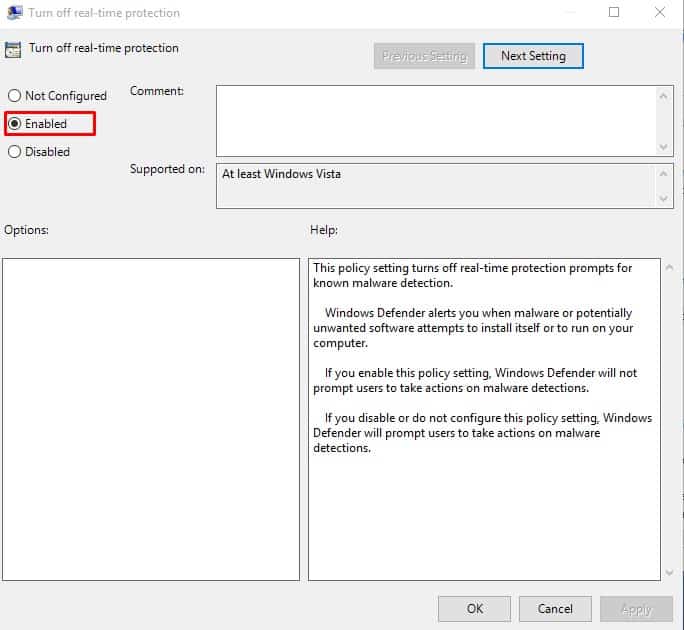Viewport: 684px width, 630px height.
Task: Click the Comment box scroll up arrow
Action: [x=663, y=96]
